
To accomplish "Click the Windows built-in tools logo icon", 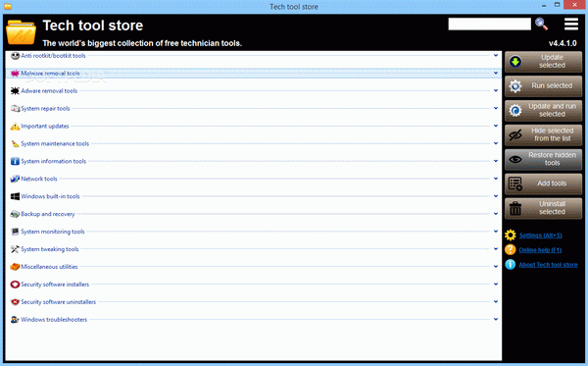I will (15, 196).
